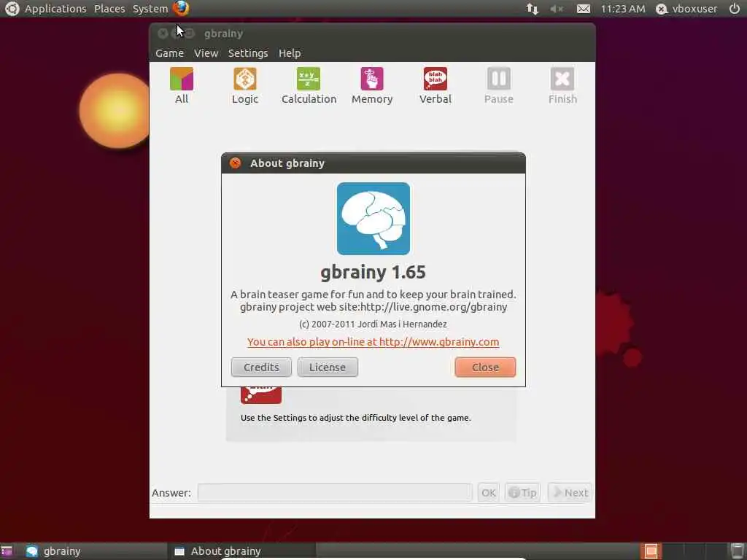Close the About gbrainy dialog via title button
747x560 pixels.
coord(235,163)
